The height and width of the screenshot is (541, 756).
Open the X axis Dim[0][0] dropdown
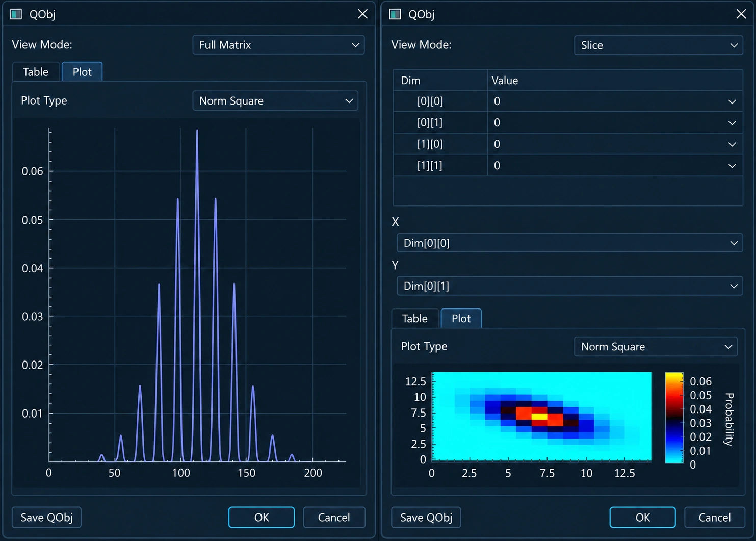(x=569, y=243)
